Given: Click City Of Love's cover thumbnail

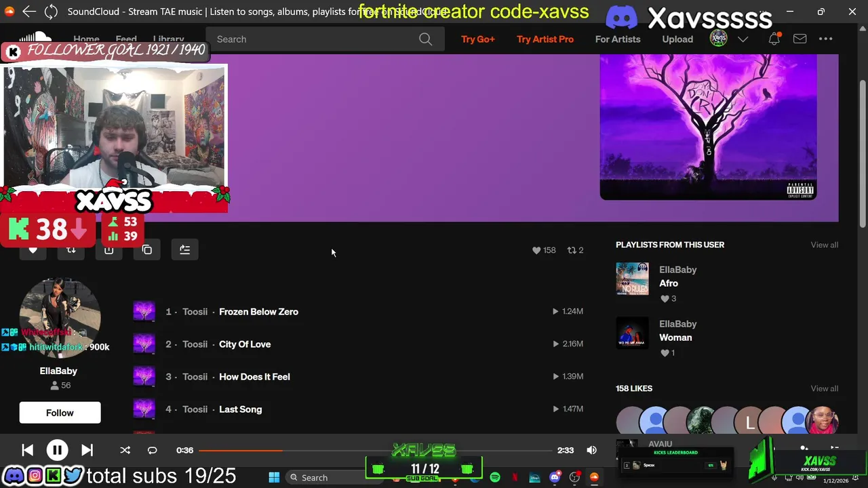Looking at the screenshot, I should click(144, 344).
